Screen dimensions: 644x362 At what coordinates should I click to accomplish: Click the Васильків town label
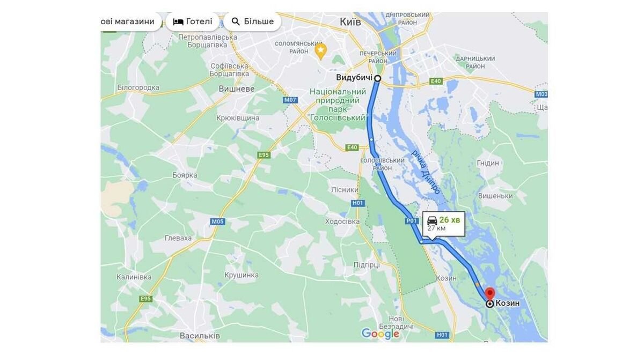tap(199, 335)
